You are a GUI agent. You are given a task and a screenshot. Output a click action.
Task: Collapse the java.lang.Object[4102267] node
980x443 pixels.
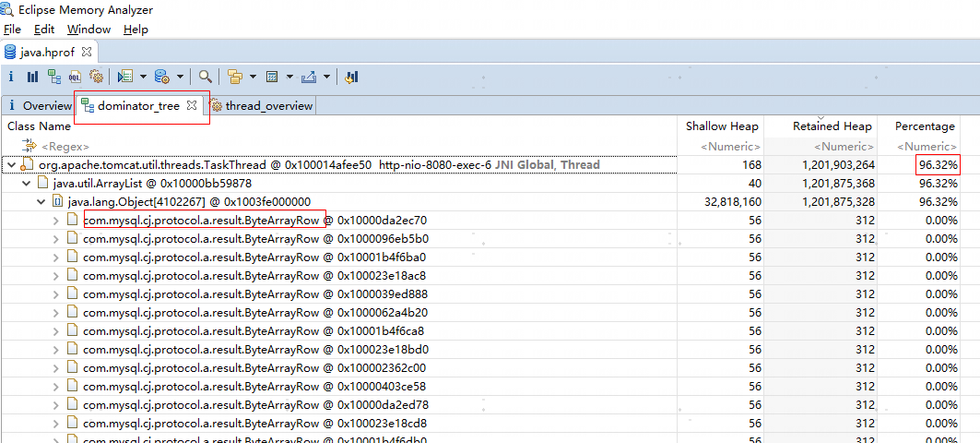pyautogui.click(x=41, y=201)
